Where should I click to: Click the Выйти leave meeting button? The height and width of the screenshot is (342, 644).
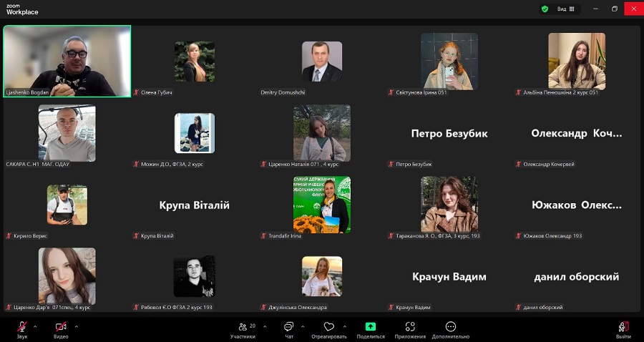[623, 328]
